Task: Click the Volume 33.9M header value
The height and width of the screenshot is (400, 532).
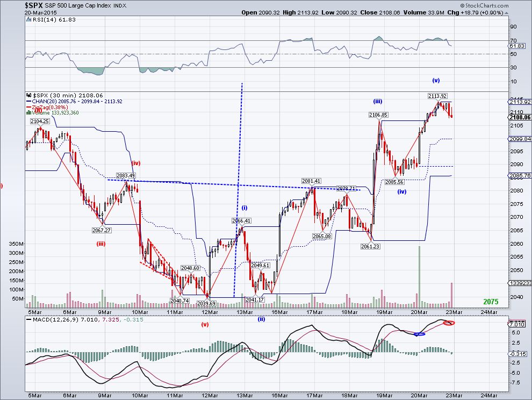Action: point(423,12)
